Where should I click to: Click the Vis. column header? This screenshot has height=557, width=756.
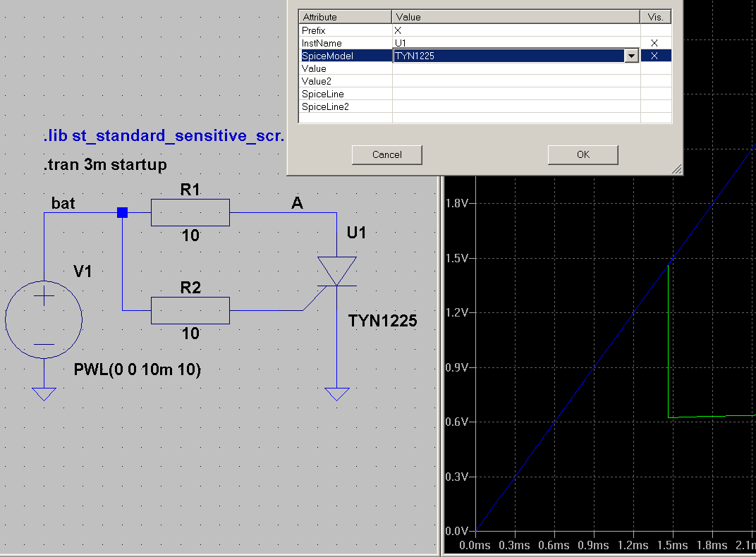(656, 17)
